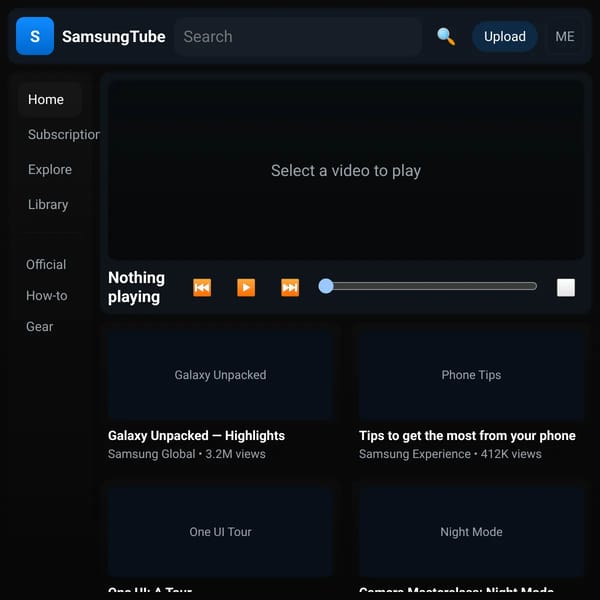Click the magnifying glass search icon
The height and width of the screenshot is (600, 600).
pyautogui.click(x=446, y=36)
